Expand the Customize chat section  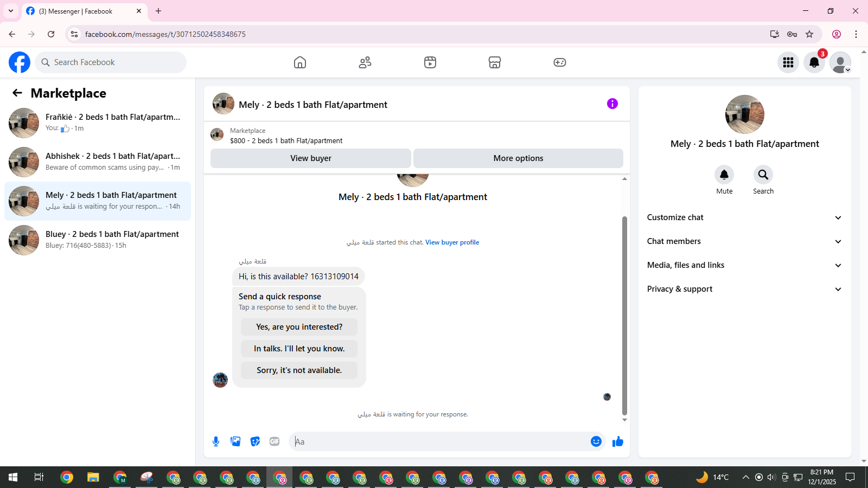(744, 217)
